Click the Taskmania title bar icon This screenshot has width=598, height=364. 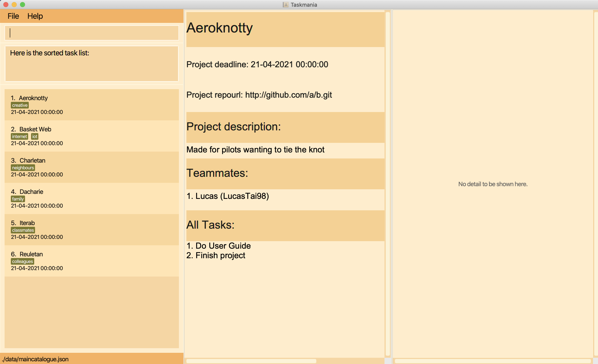285,5
